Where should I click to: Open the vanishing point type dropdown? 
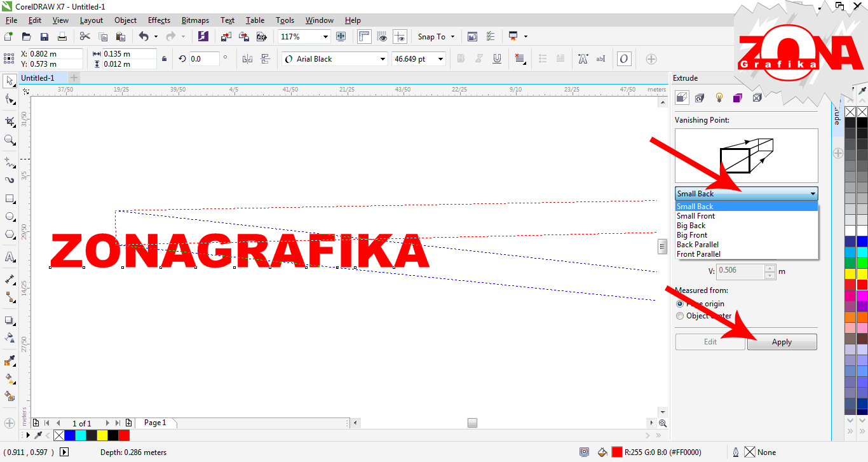click(812, 193)
